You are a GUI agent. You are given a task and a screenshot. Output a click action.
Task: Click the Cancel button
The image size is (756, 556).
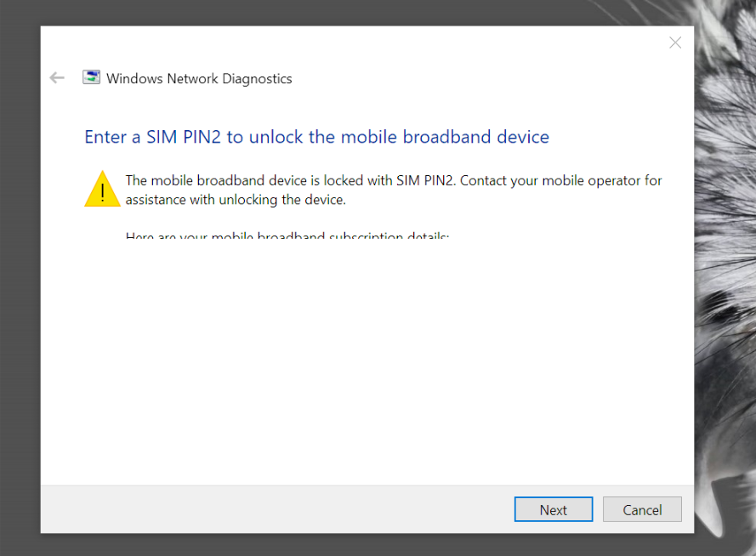point(642,509)
